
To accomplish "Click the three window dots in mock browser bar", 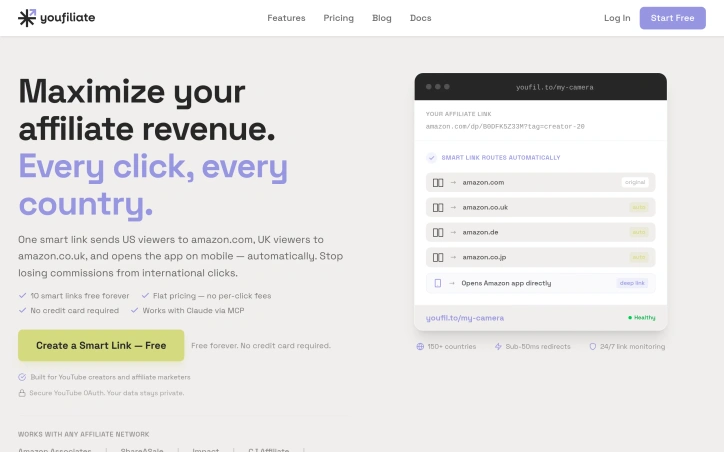I will (x=438, y=87).
